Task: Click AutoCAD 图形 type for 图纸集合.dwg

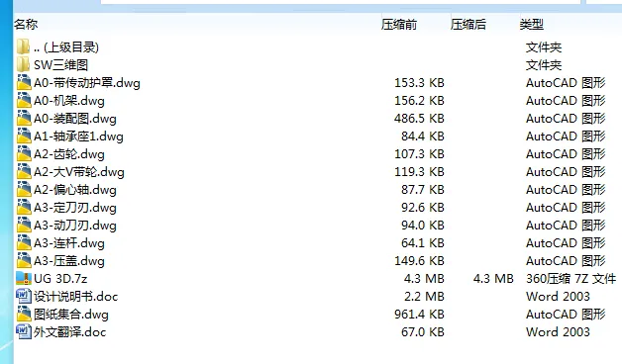Action: click(566, 315)
